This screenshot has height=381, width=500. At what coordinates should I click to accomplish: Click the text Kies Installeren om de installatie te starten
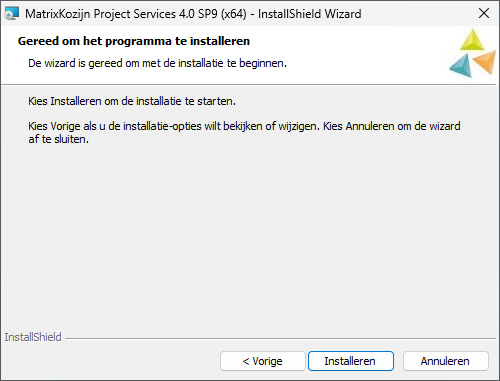132,101
